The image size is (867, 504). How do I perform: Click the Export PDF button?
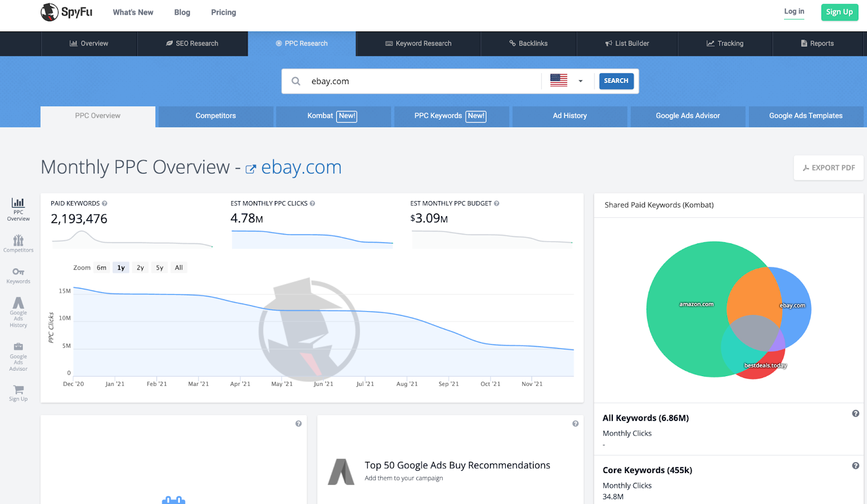(828, 167)
